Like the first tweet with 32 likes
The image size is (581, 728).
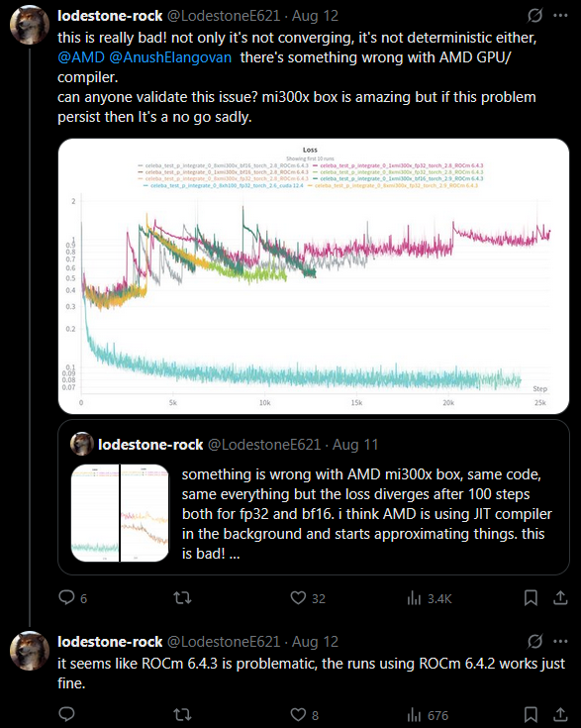[x=298, y=597]
